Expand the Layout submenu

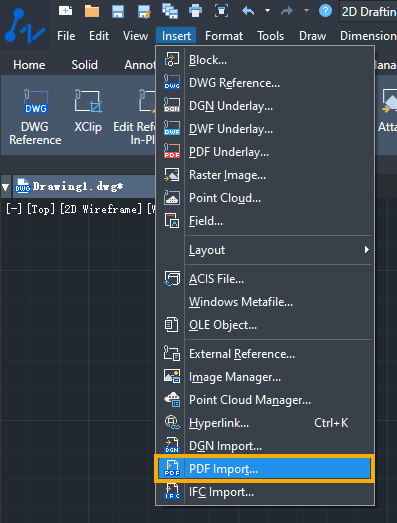(279, 250)
